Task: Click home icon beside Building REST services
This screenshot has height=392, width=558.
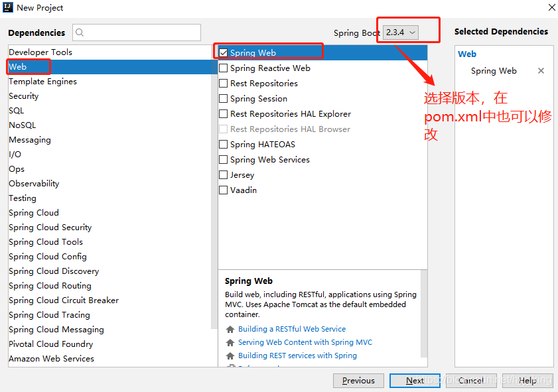Action: [x=230, y=356]
